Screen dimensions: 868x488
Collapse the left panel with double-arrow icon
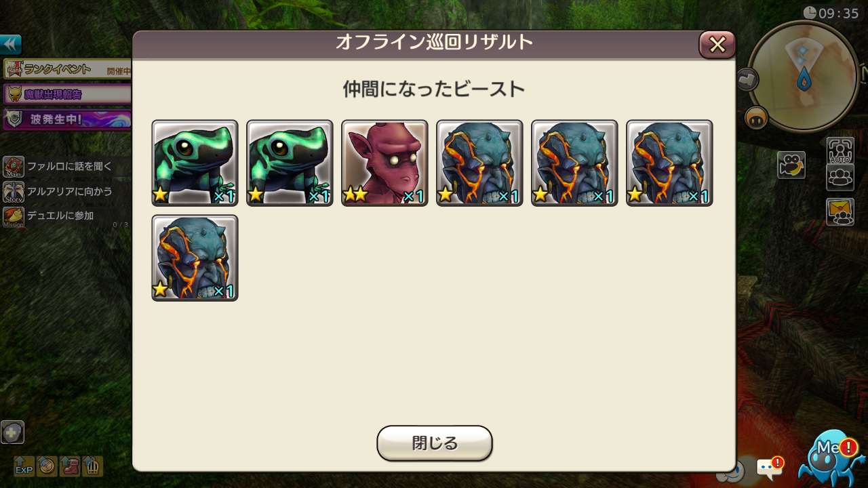tap(11, 45)
